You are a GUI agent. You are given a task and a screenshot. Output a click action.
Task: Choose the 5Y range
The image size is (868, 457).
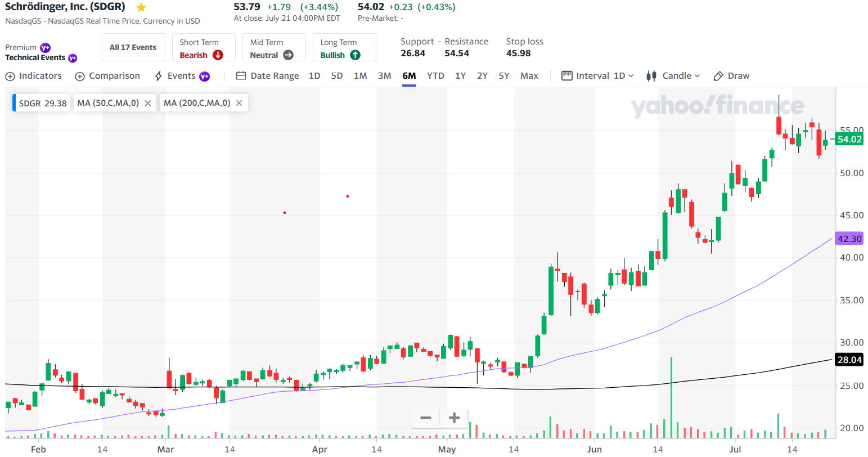pyautogui.click(x=504, y=76)
